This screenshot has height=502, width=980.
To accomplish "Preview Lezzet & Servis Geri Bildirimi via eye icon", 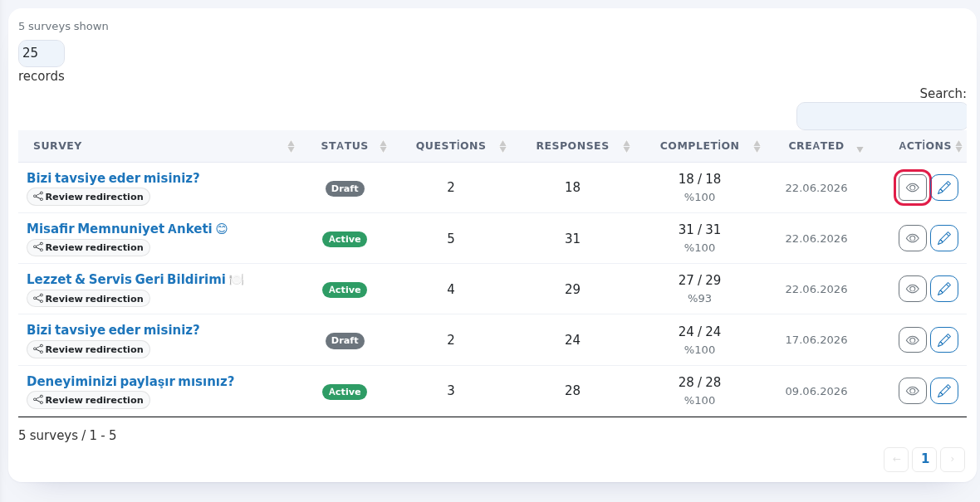I will pyautogui.click(x=912, y=289).
